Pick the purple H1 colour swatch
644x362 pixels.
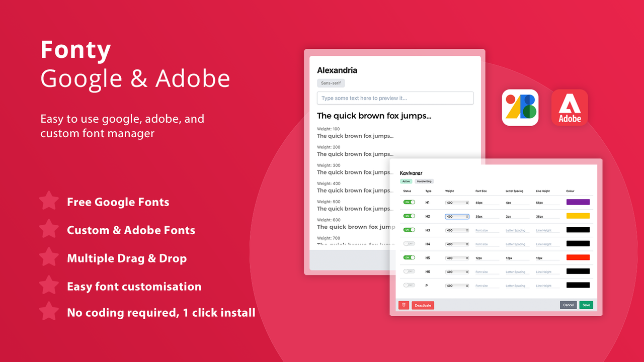pos(578,202)
